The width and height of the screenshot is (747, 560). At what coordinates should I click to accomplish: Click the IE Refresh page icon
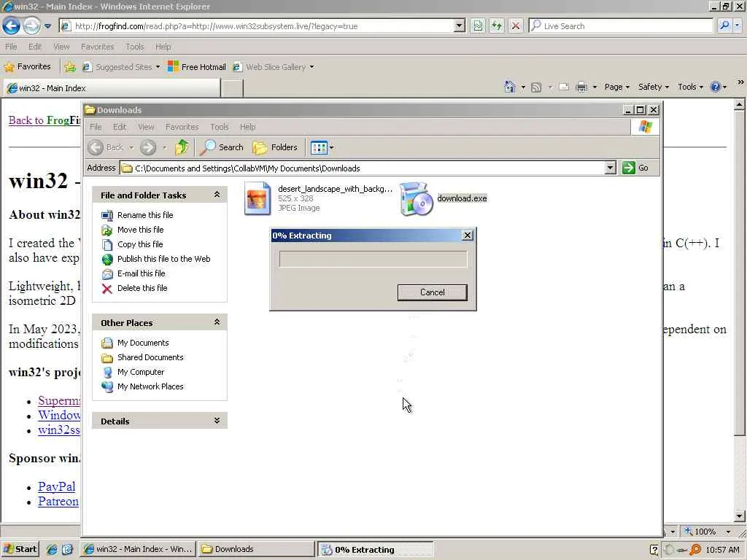497,26
